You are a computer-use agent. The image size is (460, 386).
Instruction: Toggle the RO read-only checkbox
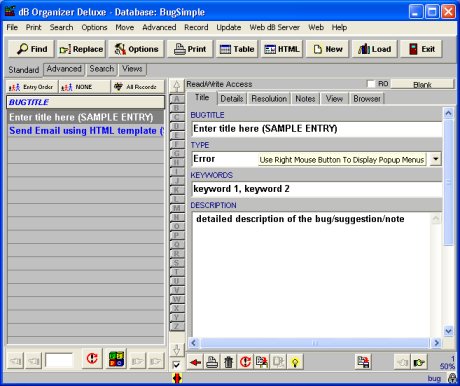[x=371, y=84]
